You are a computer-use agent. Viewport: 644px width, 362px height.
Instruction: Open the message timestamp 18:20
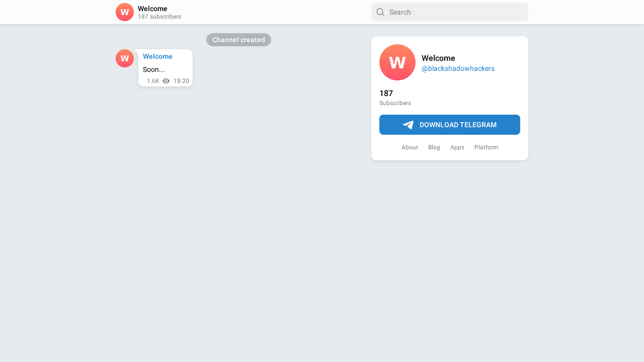[x=181, y=81]
